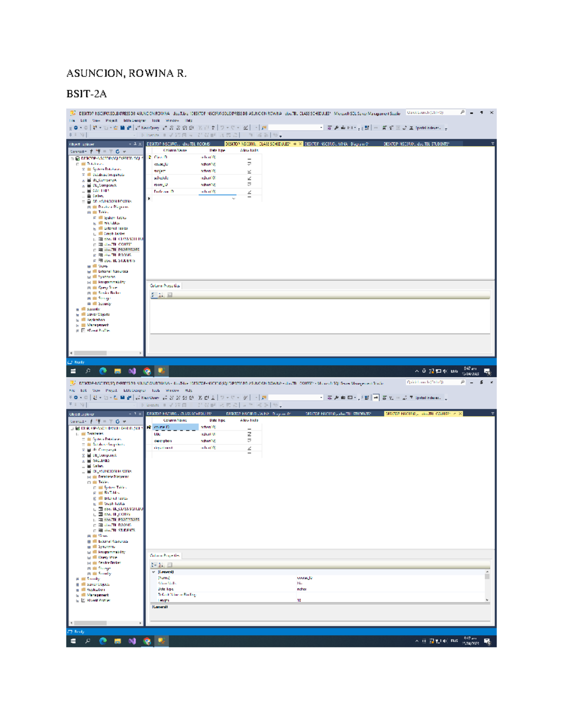
Task: Switch to the dbo.TBL_ROOMS tab
Action: [x=178, y=144]
